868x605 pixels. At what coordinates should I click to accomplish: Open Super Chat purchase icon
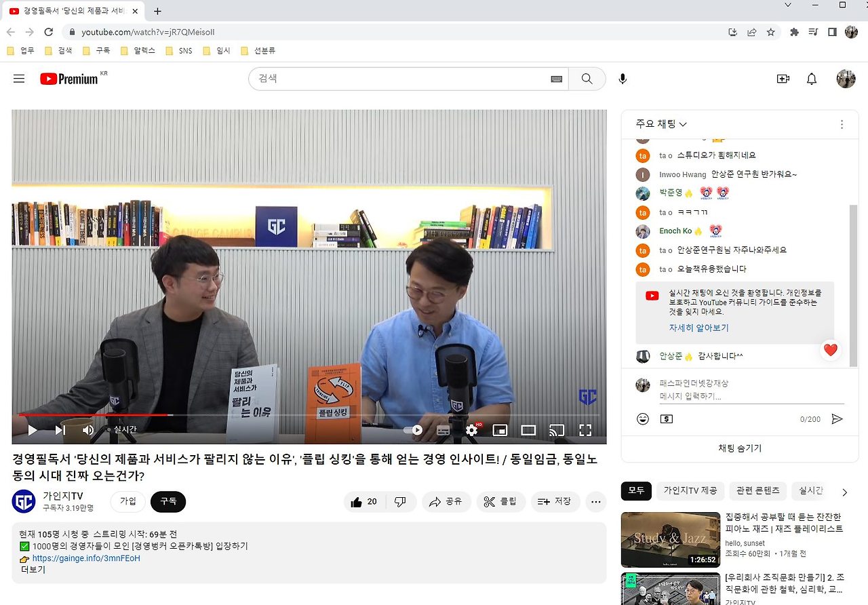[x=667, y=419]
